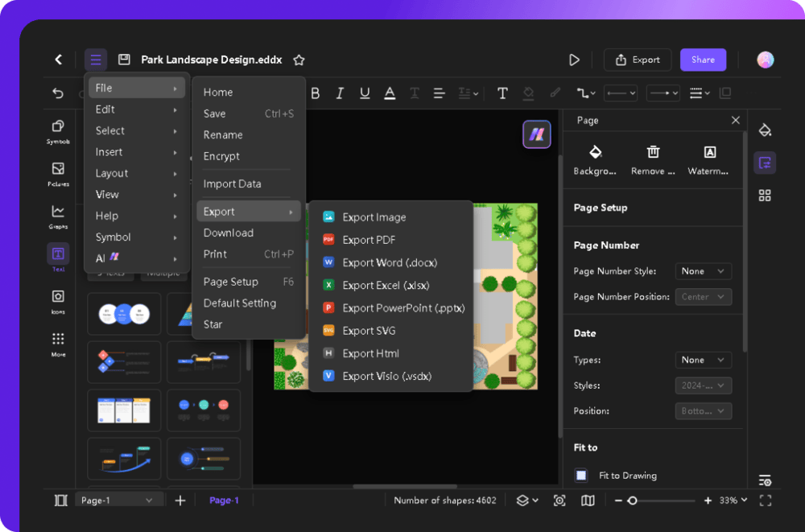This screenshot has height=532, width=805.
Task: Click the text alignment icon
Action: pos(439,93)
